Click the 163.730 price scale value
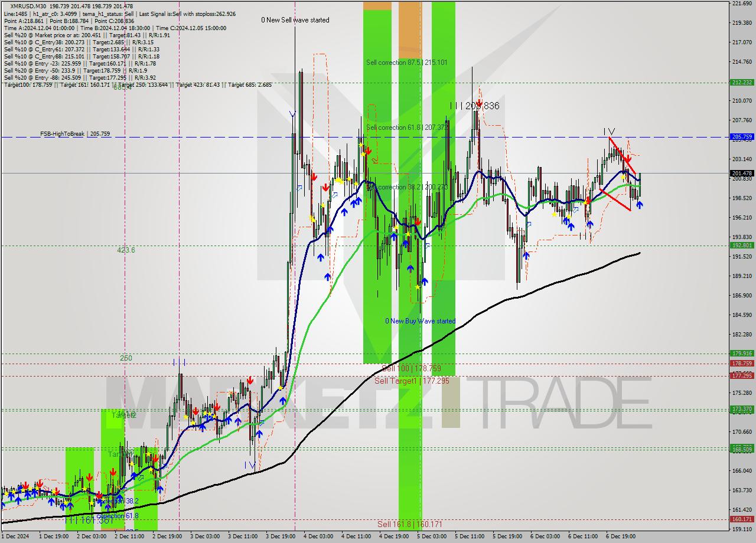The width and height of the screenshot is (756, 543). pyautogui.click(x=741, y=490)
